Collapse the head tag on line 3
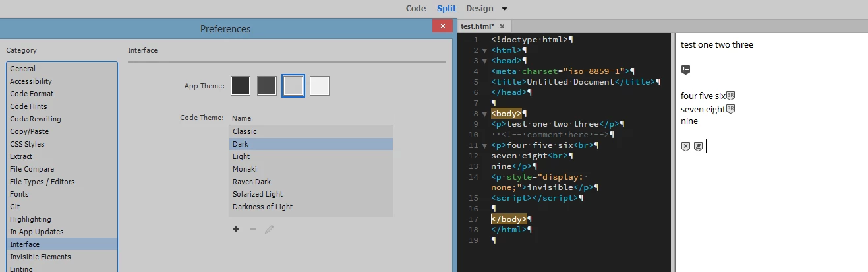Screen dimensions: 868x272 coord(484,61)
